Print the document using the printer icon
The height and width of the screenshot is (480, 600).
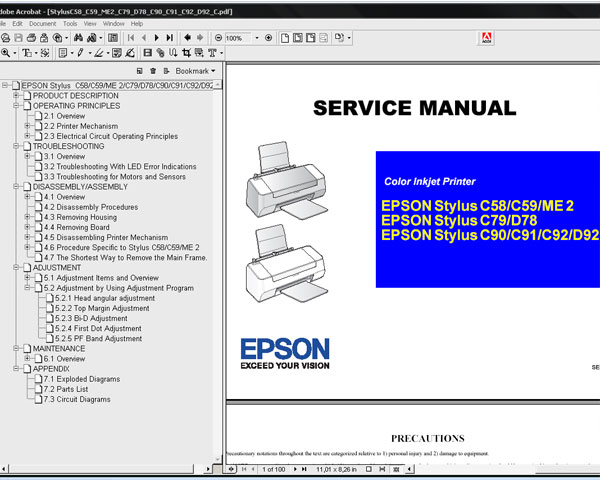coord(31,38)
